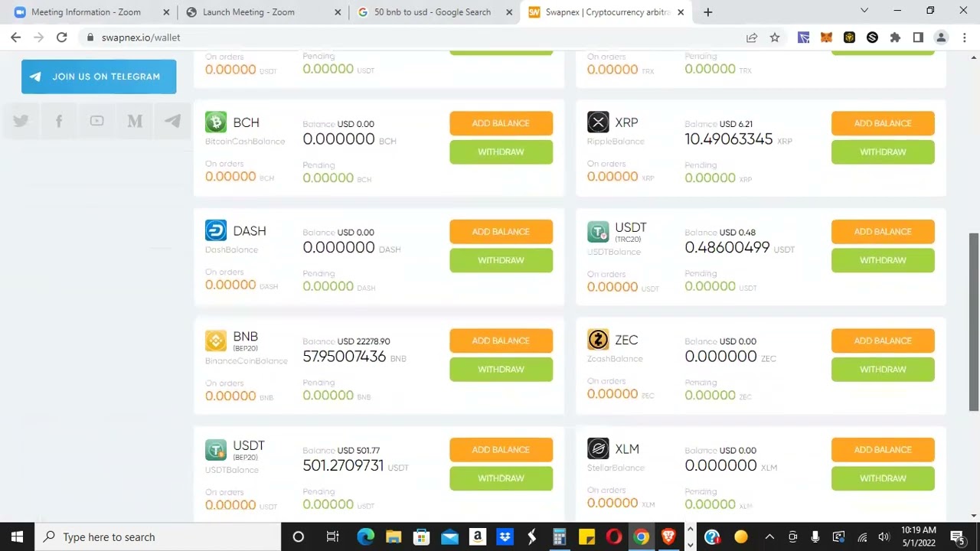The height and width of the screenshot is (551, 980).
Task: Click Withdraw for BCH
Action: pyautogui.click(x=501, y=152)
